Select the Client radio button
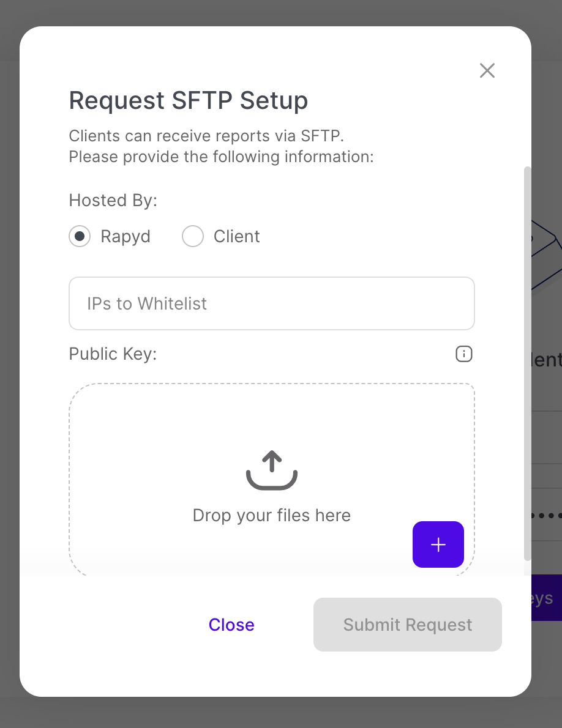 pos(193,236)
